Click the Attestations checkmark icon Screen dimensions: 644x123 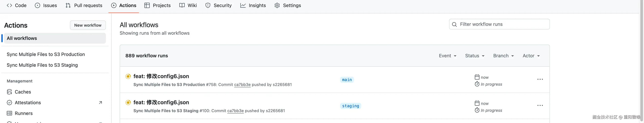tap(10, 103)
